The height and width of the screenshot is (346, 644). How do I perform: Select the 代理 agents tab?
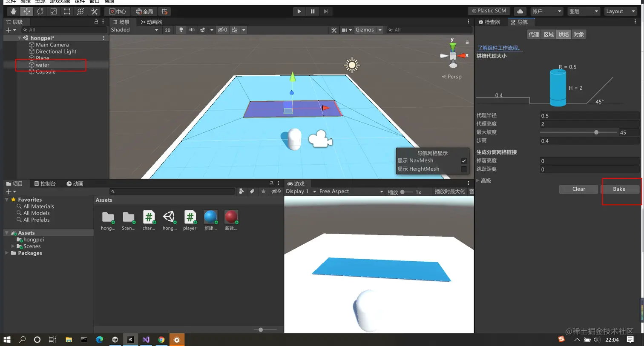534,34
